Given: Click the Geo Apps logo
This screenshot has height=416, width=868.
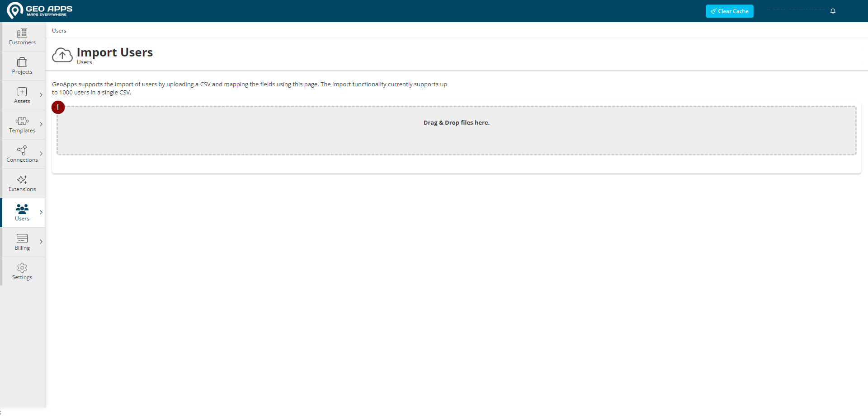Looking at the screenshot, I should point(40,10).
